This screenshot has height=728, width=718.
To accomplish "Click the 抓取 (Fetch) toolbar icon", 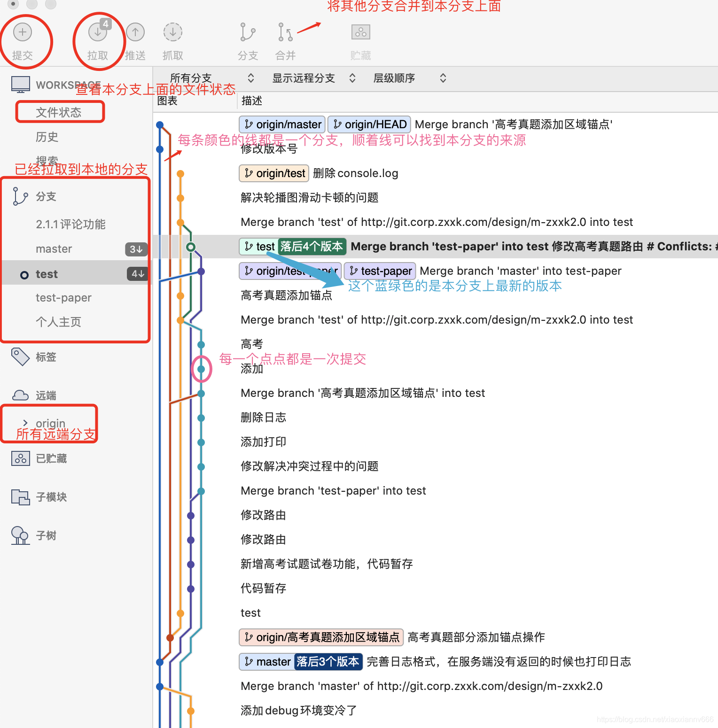I will 173,32.
